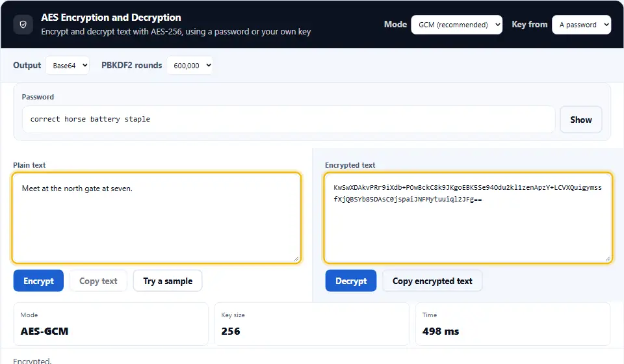Click inside the Plain text area

click(x=157, y=218)
